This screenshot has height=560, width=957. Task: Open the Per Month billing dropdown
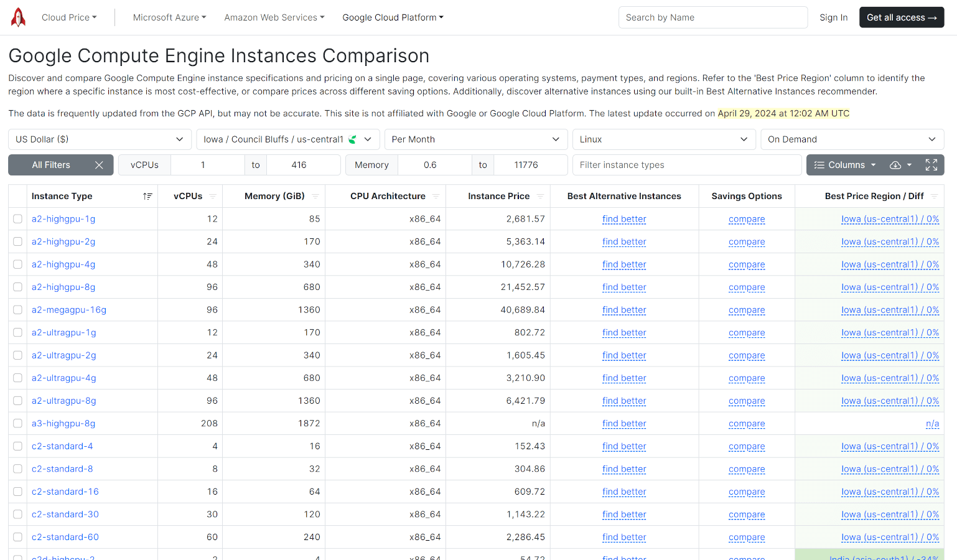click(x=476, y=139)
